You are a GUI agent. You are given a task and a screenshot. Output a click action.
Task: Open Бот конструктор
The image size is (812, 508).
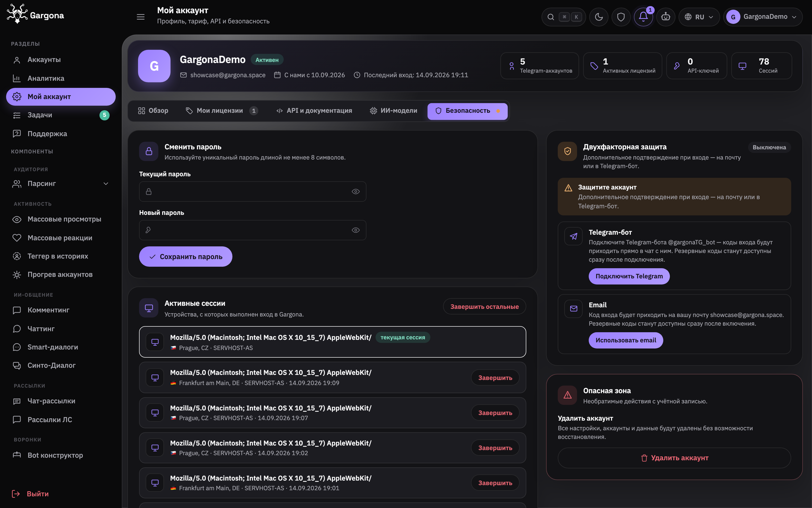tap(61, 455)
